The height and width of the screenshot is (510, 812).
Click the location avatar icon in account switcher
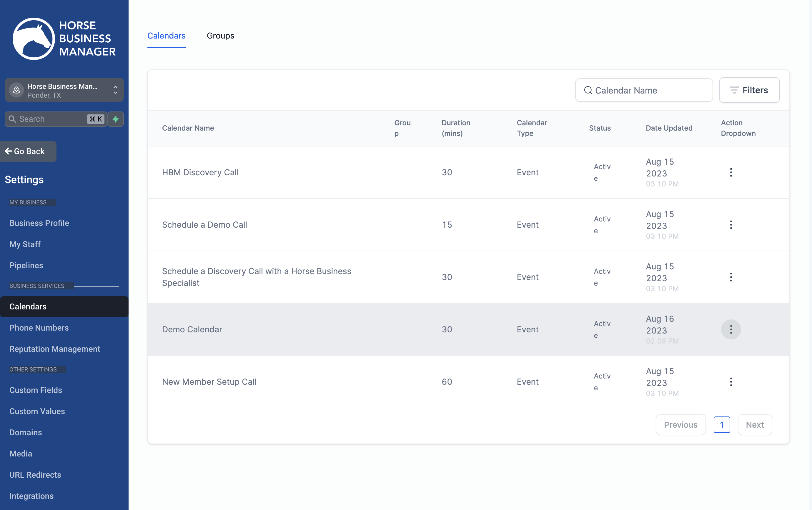tap(16, 90)
